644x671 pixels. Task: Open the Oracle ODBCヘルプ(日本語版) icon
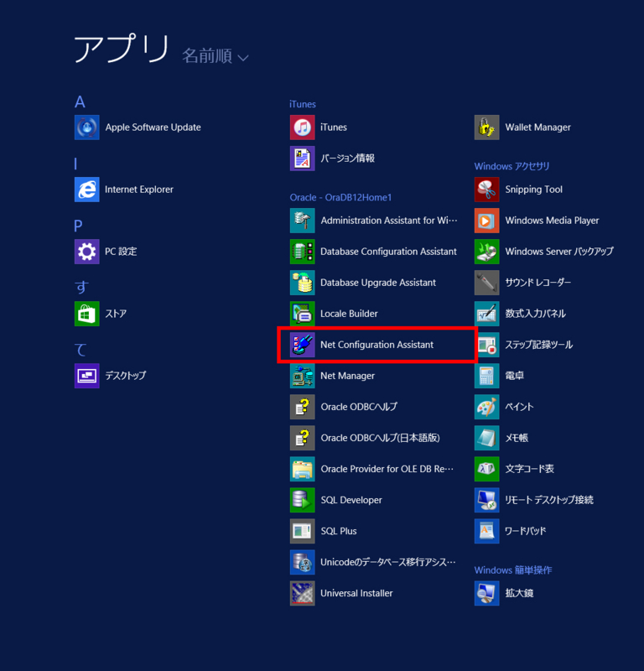tap(302, 438)
